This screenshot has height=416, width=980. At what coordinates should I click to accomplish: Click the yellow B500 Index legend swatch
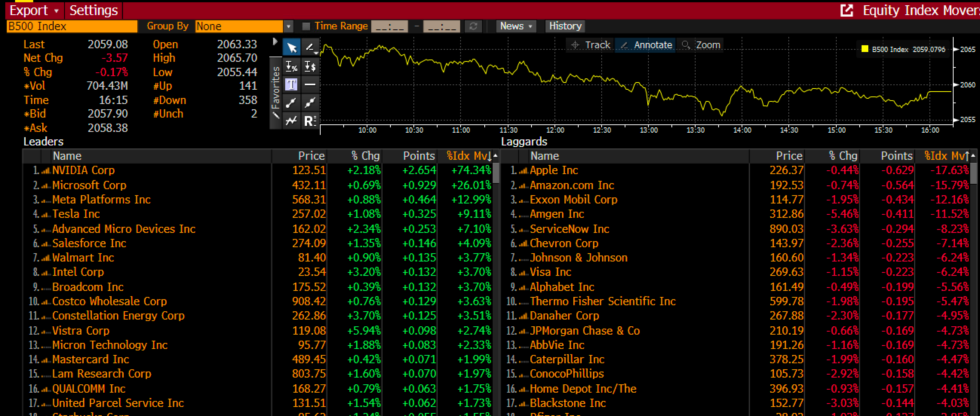[x=865, y=49]
